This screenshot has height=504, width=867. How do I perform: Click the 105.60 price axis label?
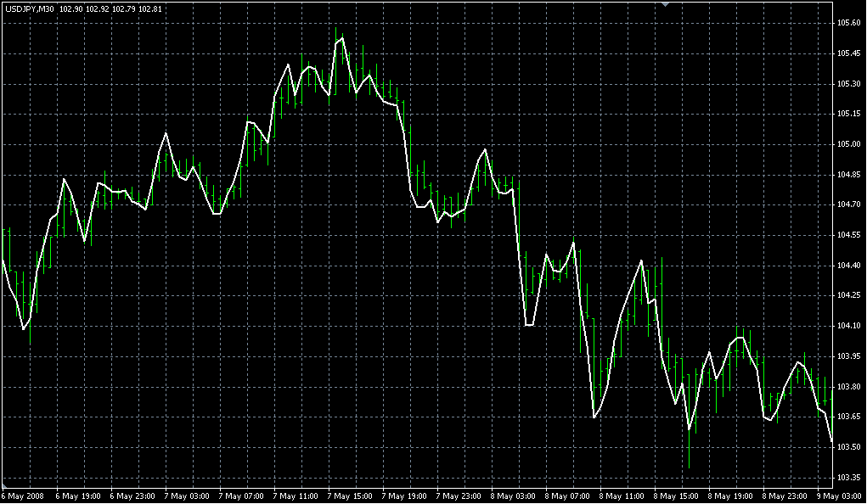tap(848, 23)
